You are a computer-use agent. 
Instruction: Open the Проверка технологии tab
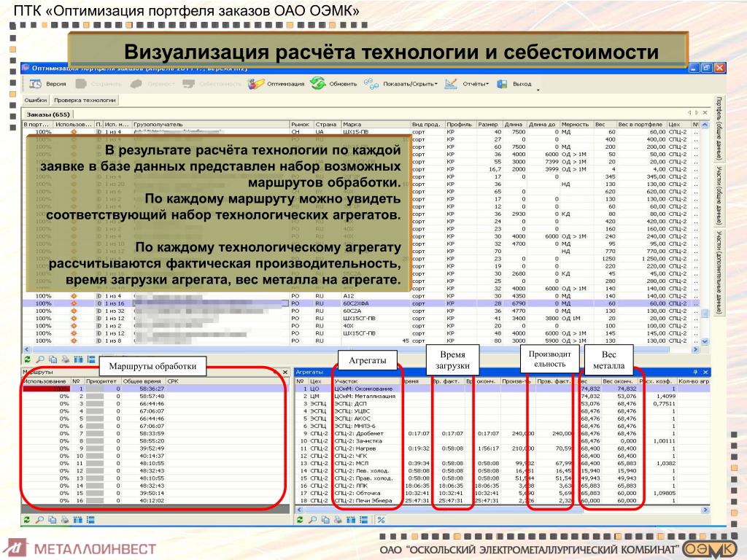coord(85,100)
